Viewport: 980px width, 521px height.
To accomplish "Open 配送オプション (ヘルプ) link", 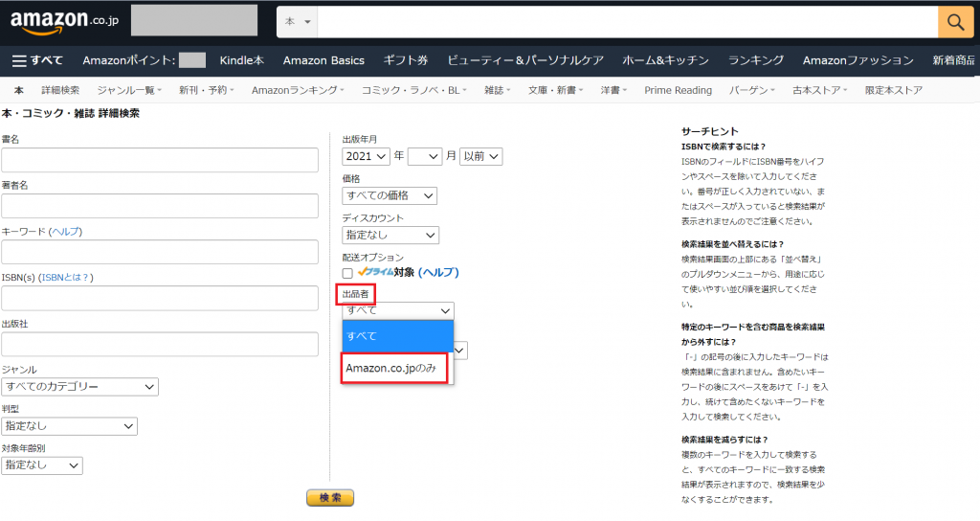I will [x=438, y=272].
